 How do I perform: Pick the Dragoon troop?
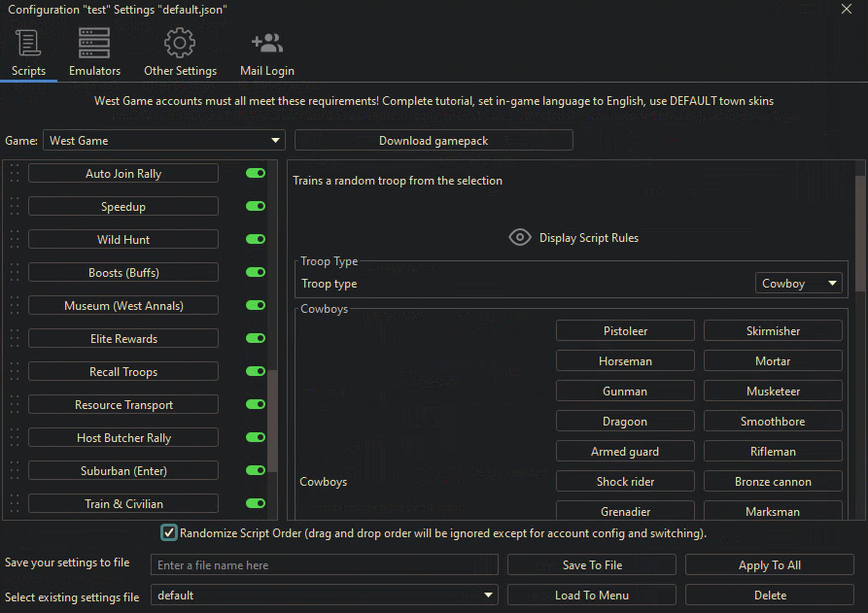(x=625, y=421)
